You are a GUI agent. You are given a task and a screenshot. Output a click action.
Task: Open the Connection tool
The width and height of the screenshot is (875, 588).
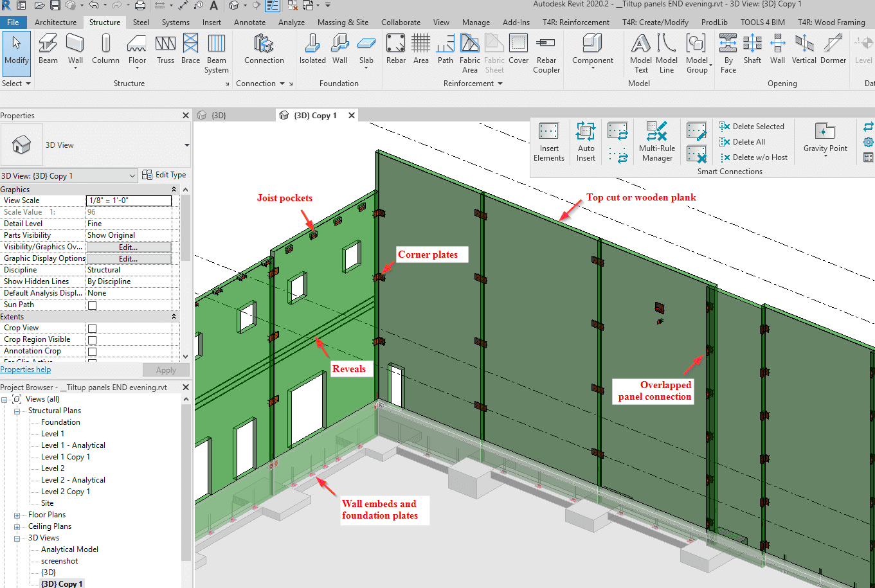264,49
